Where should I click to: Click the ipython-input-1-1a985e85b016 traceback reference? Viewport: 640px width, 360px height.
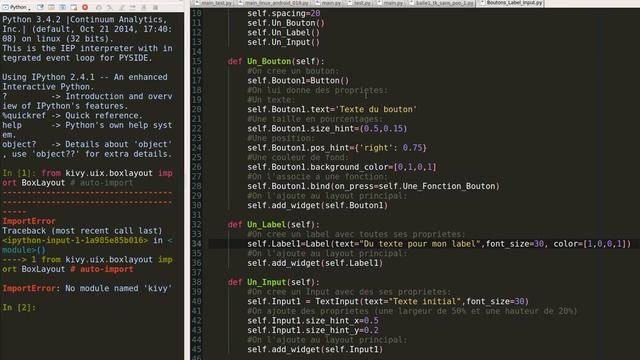[75, 240]
